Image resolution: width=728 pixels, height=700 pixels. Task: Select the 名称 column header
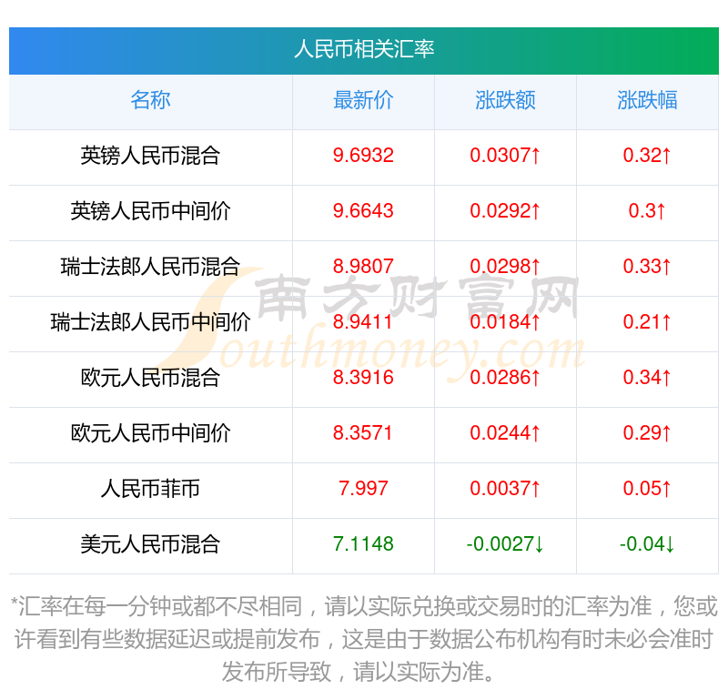(150, 100)
